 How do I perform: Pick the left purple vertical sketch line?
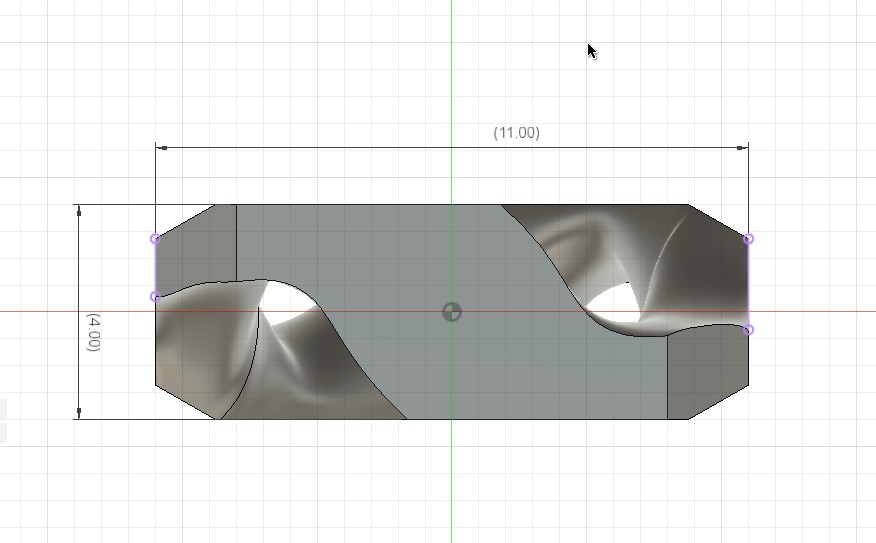click(155, 268)
